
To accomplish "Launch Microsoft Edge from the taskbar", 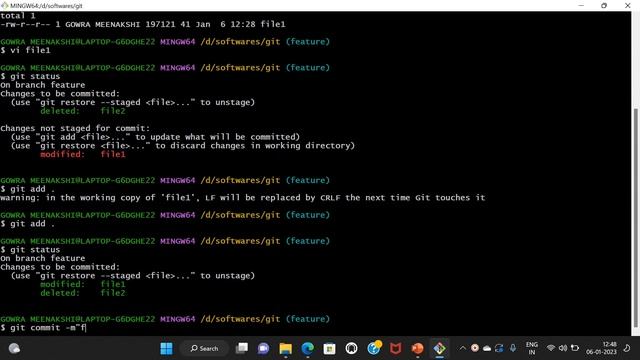I will [x=307, y=349].
